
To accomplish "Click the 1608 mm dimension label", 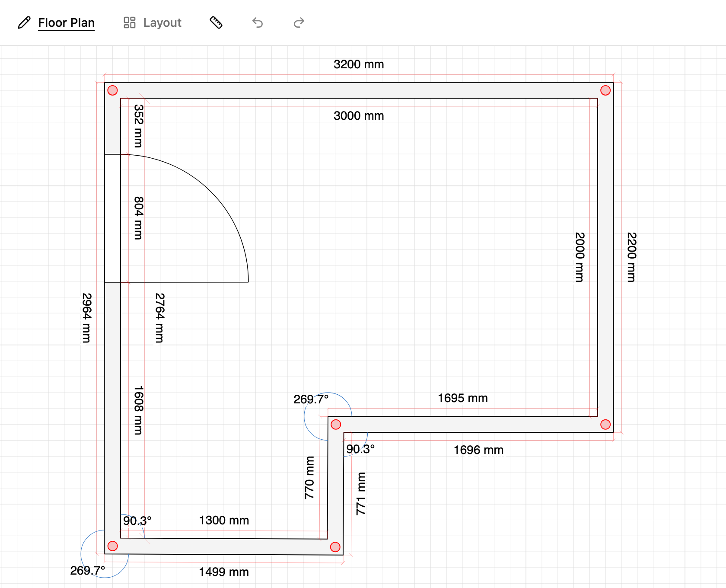I will pyautogui.click(x=138, y=410).
